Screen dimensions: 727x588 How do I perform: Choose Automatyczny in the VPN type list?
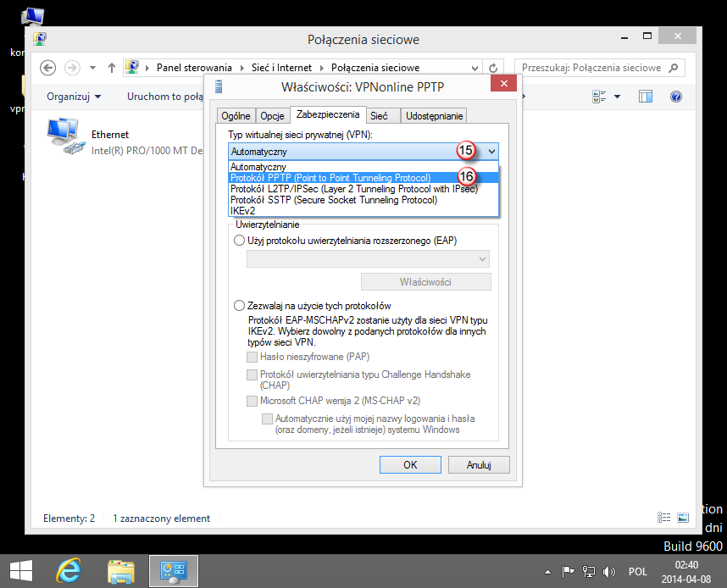pyautogui.click(x=363, y=167)
